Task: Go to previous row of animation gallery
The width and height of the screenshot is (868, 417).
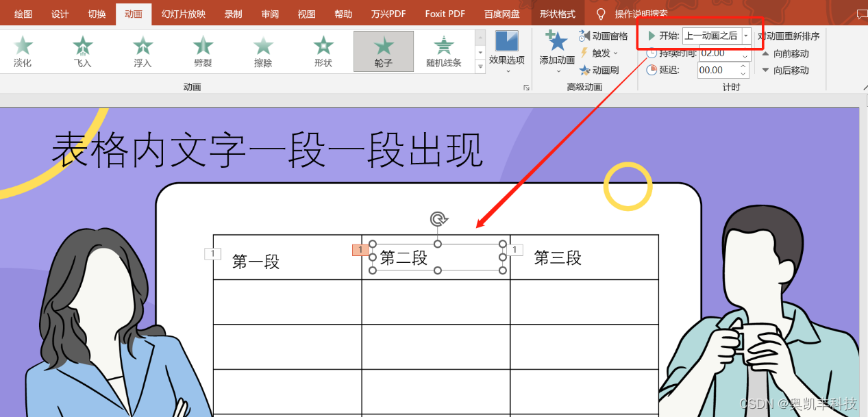Action: 480,37
